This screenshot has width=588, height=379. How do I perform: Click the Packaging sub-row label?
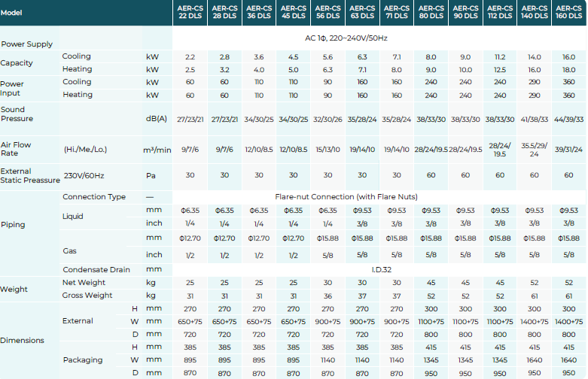tap(83, 359)
